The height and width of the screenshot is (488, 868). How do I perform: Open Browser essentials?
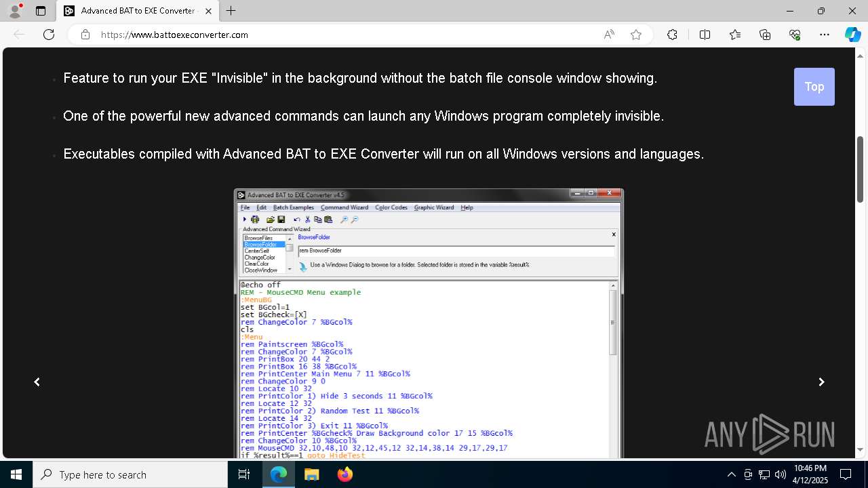point(795,35)
